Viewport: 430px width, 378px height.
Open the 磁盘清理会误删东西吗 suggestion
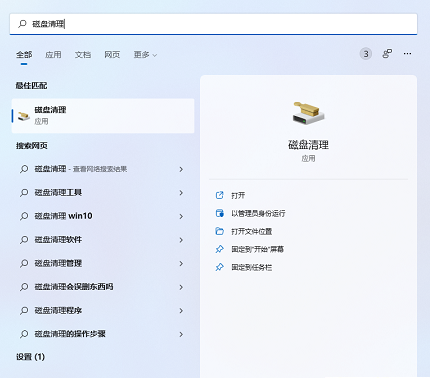[x=103, y=287]
